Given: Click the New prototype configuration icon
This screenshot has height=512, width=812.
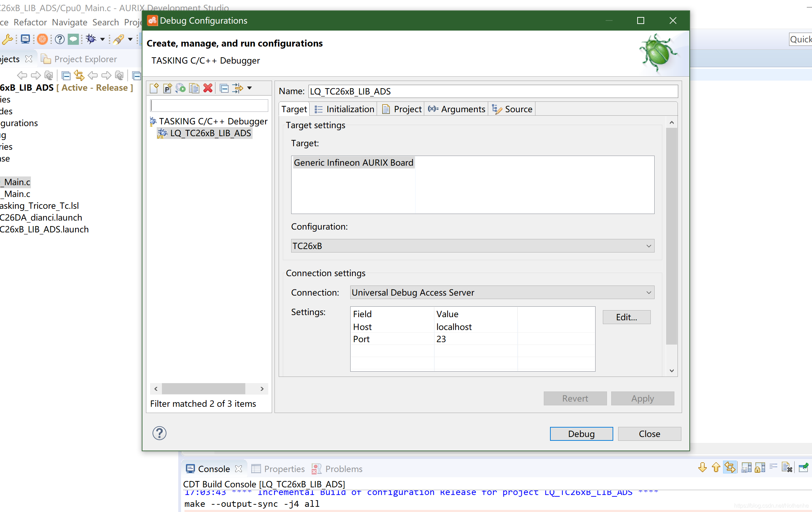Looking at the screenshot, I should [x=167, y=88].
